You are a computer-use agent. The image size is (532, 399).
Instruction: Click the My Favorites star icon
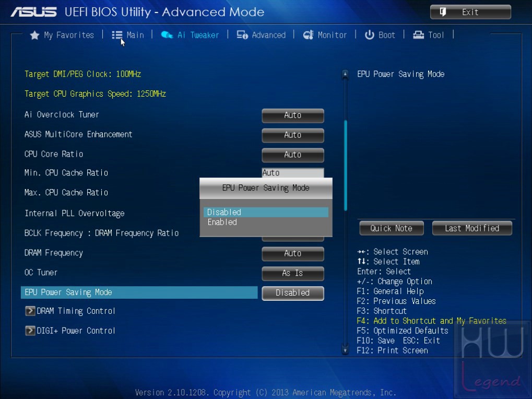click(x=34, y=35)
